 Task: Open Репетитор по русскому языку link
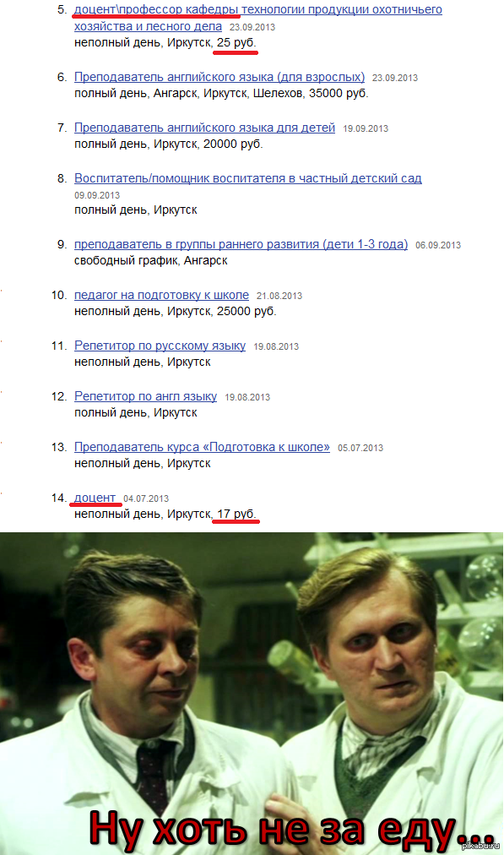pyautogui.click(x=160, y=346)
